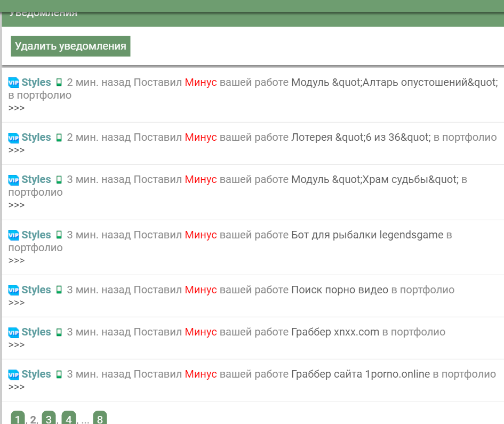Expand >>> under Граббер сайта 1porno.online notification

click(x=17, y=387)
